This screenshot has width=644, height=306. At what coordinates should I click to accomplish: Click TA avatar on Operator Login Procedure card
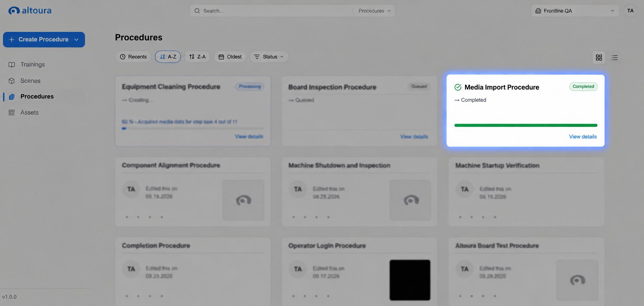298,269
